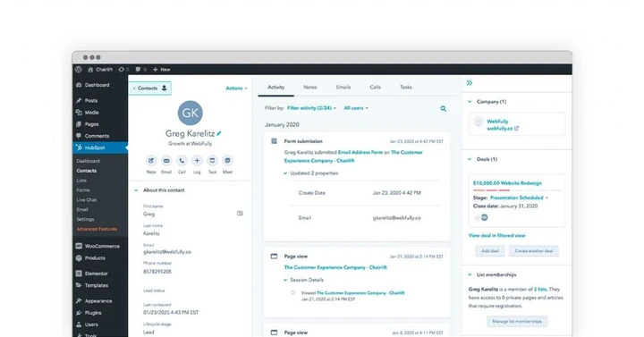644x337 pixels.
Task: Click the Task icon button
Action: [x=212, y=161]
